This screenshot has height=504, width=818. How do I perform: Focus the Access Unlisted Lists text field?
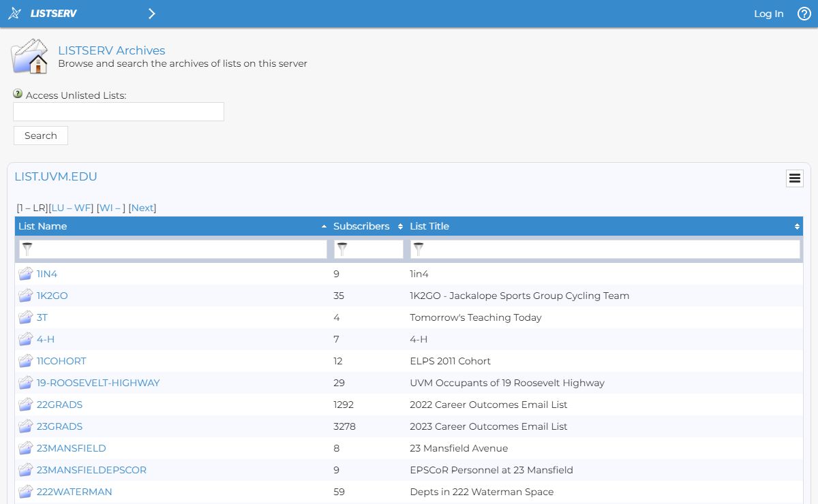[x=119, y=112]
